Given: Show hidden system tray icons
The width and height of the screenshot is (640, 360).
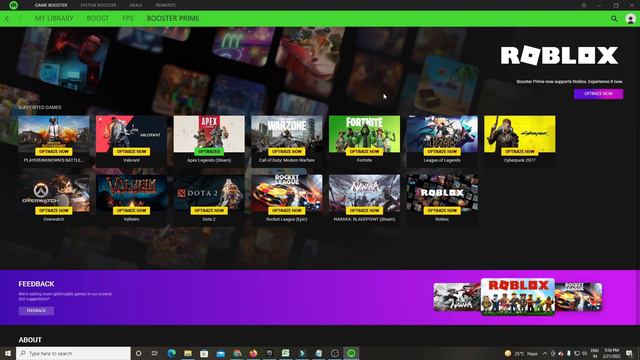Looking at the screenshot, I should [545, 353].
